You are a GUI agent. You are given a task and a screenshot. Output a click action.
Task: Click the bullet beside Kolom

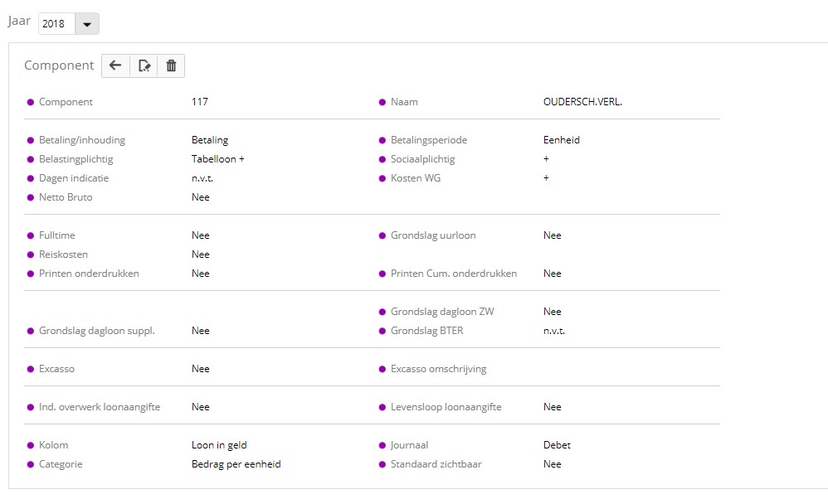(31, 445)
